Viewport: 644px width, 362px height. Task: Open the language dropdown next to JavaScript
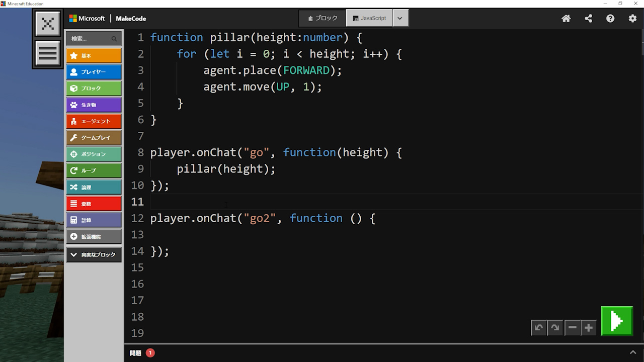(x=400, y=18)
